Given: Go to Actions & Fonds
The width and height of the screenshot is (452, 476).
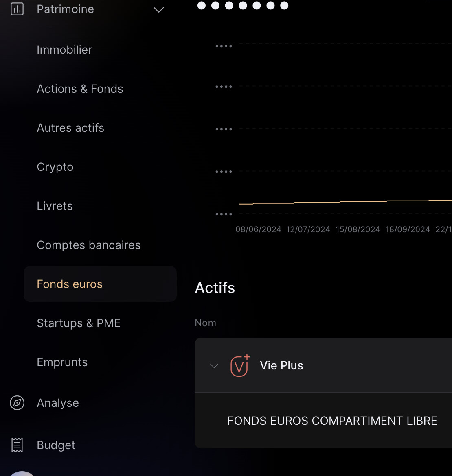Looking at the screenshot, I should coord(80,89).
